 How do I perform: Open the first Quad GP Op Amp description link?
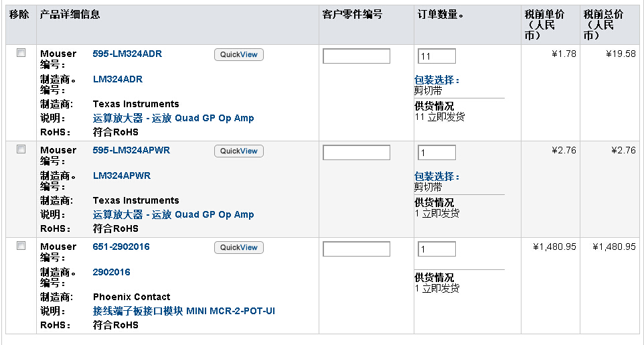[173, 118]
